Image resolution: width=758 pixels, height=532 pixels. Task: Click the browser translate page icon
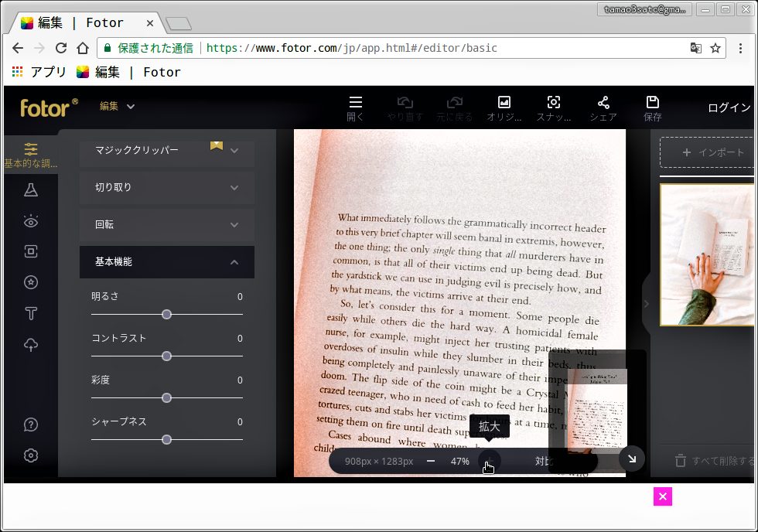(x=695, y=48)
